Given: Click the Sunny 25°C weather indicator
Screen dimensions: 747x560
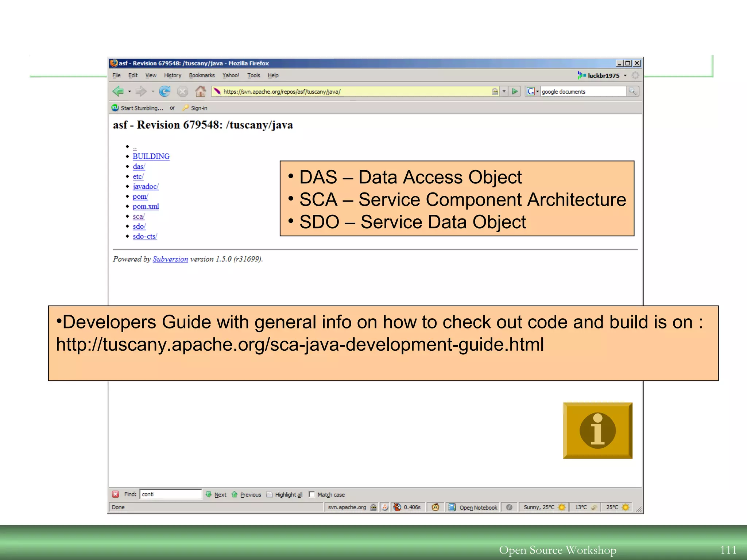Looking at the screenshot, I should (x=545, y=507).
